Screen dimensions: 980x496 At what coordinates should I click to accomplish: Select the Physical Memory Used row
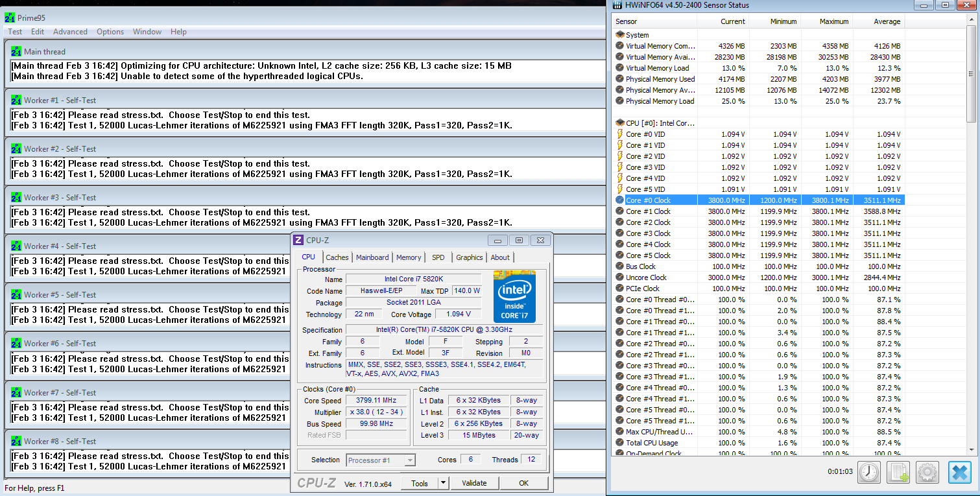(758, 79)
